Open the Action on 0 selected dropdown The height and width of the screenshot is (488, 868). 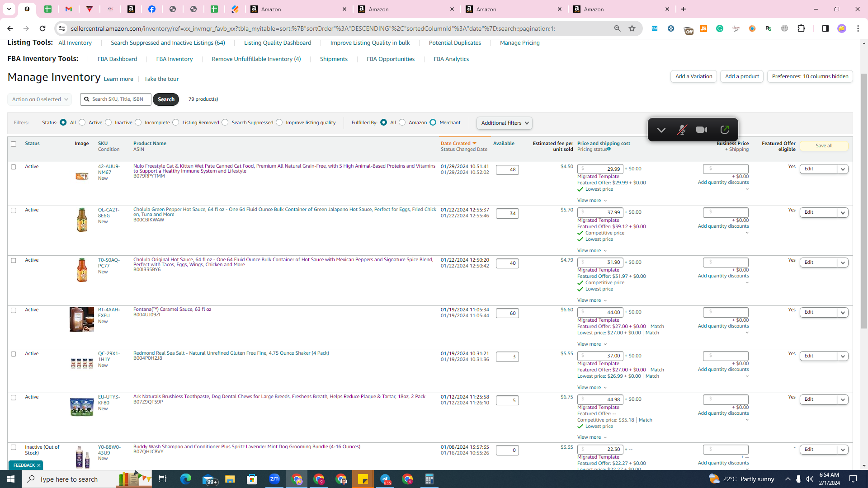click(40, 99)
